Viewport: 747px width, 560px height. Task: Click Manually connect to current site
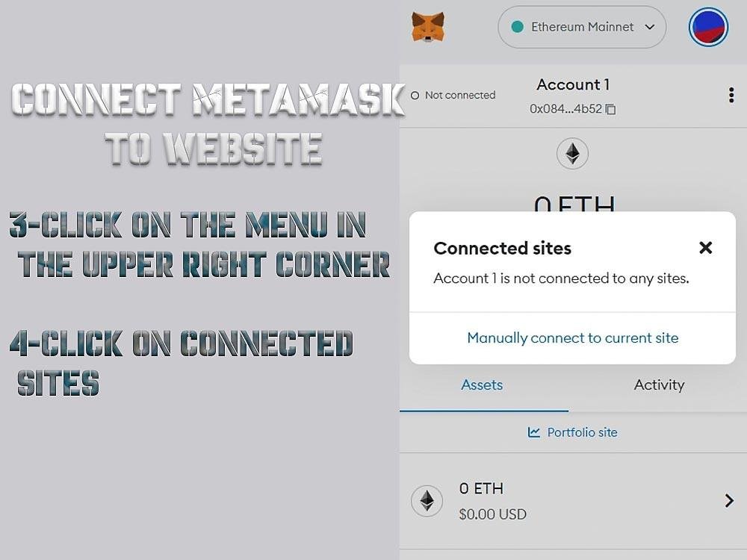573,337
